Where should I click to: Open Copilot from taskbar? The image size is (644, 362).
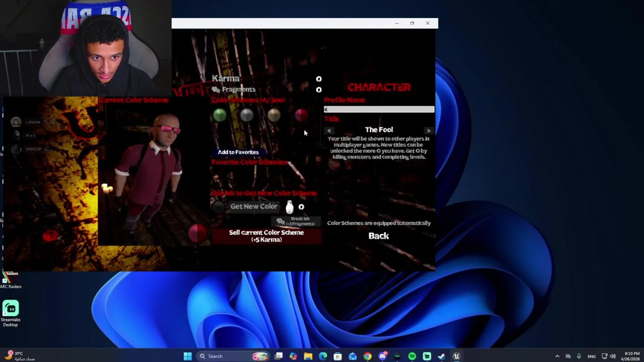pos(293,356)
